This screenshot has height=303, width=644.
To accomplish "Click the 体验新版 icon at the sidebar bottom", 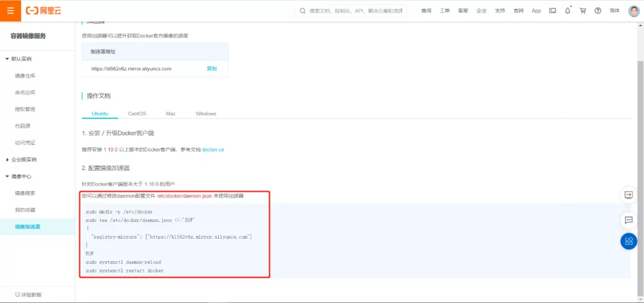I will (17, 295).
